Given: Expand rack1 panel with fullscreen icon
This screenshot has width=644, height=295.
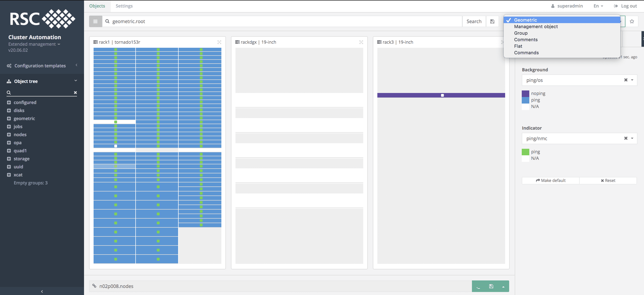Looking at the screenshot, I should tap(219, 42).
